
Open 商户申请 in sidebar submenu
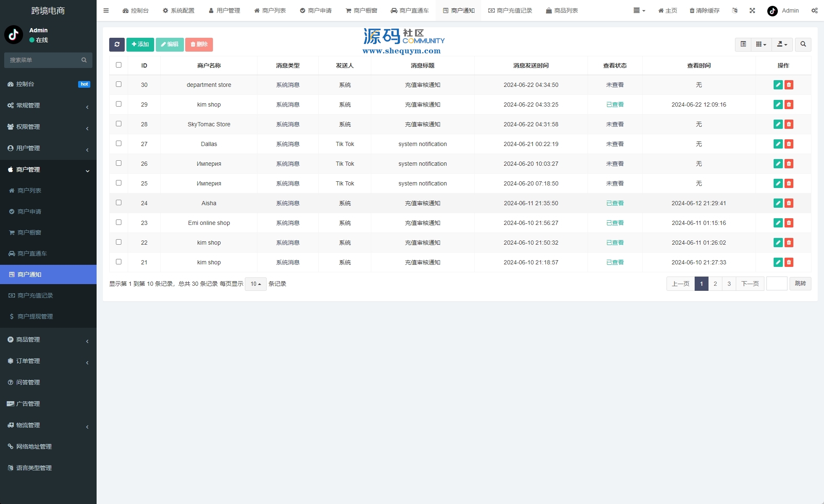48,212
